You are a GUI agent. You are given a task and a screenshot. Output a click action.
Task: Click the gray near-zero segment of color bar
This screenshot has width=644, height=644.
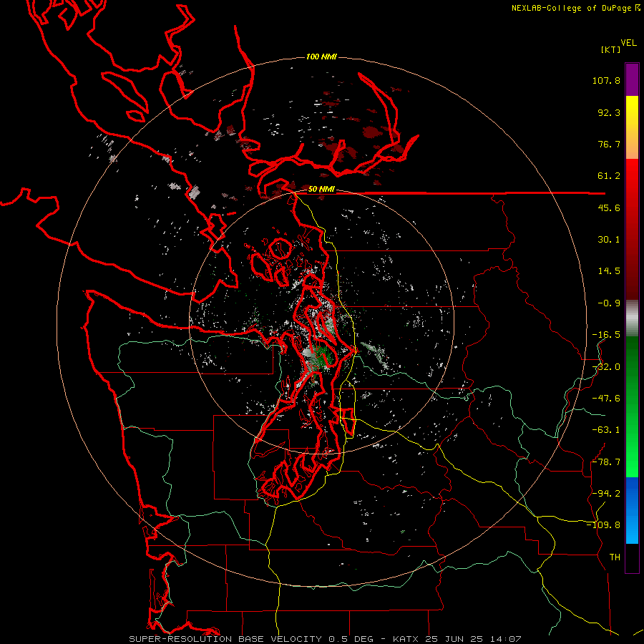[x=632, y=318]
